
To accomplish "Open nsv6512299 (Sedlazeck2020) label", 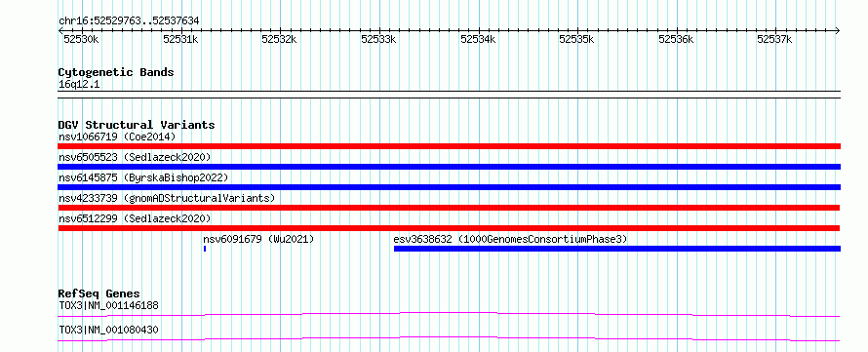I will point(135,218).
